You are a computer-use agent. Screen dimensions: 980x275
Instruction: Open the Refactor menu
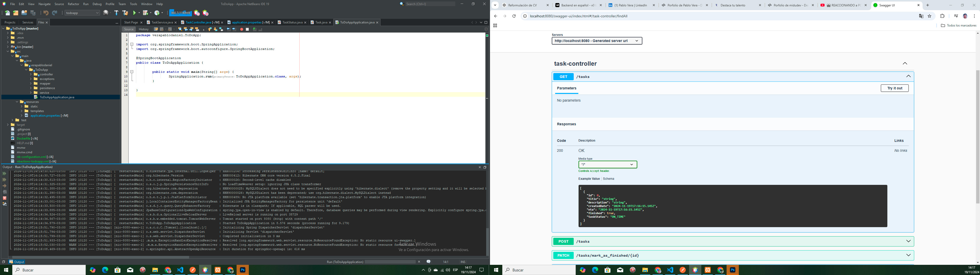[73, 4]
